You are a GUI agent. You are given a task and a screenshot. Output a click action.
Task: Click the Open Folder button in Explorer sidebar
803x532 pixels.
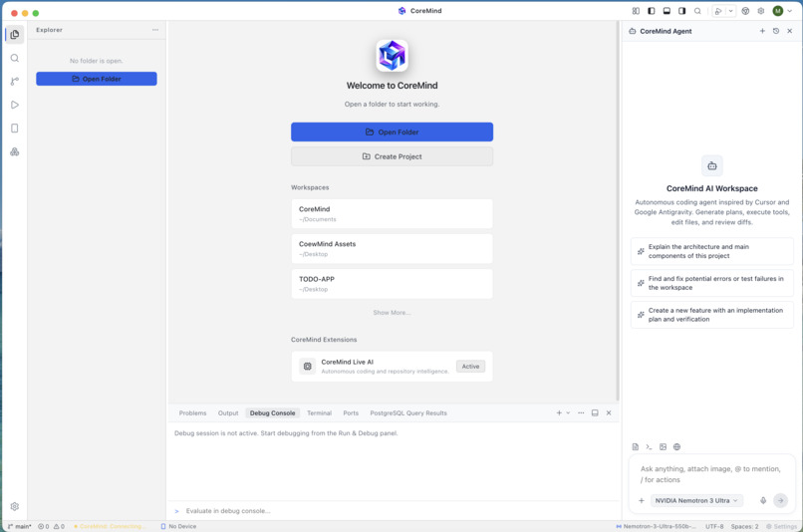[97, 79]
